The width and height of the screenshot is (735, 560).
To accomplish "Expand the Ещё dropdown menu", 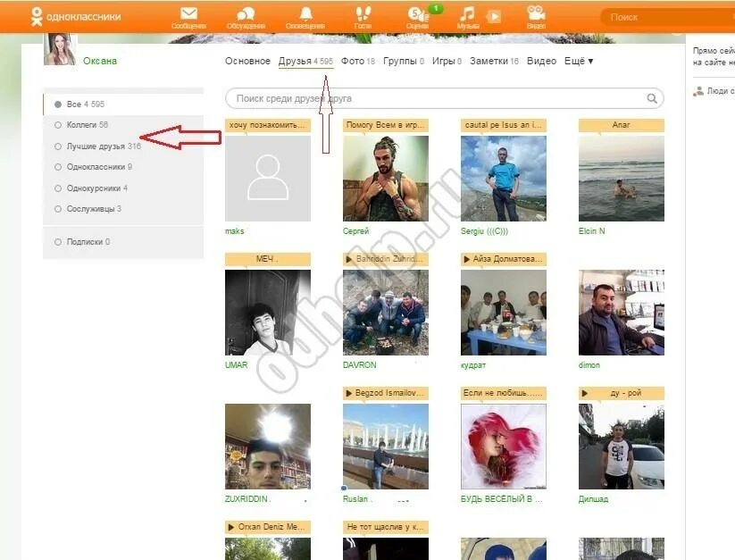I will pyautogui.click(x=579, y=61).
